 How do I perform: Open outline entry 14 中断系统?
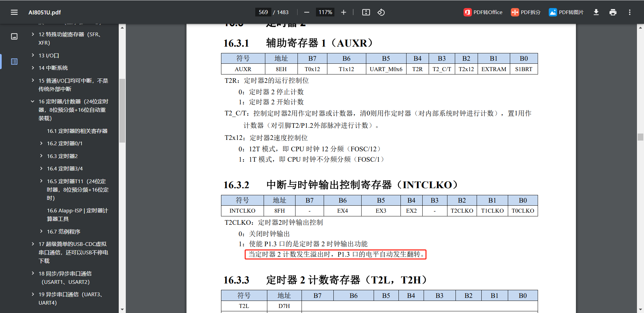tap(53, 68)
